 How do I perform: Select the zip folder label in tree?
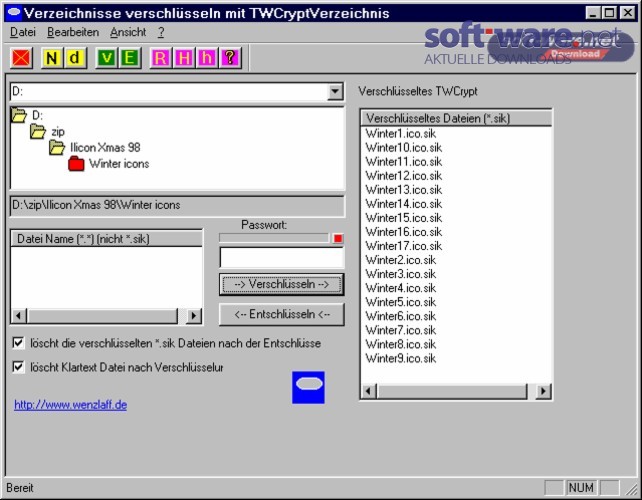pos(58,132)
